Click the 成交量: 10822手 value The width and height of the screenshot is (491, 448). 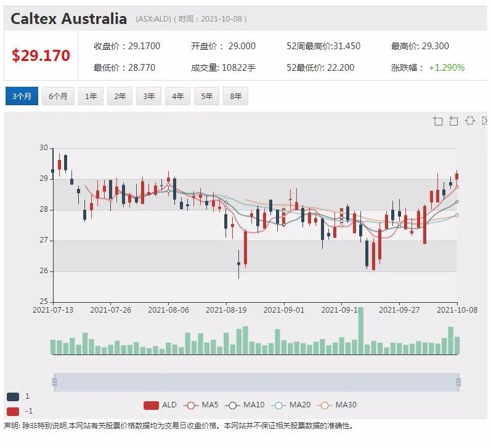223,68
